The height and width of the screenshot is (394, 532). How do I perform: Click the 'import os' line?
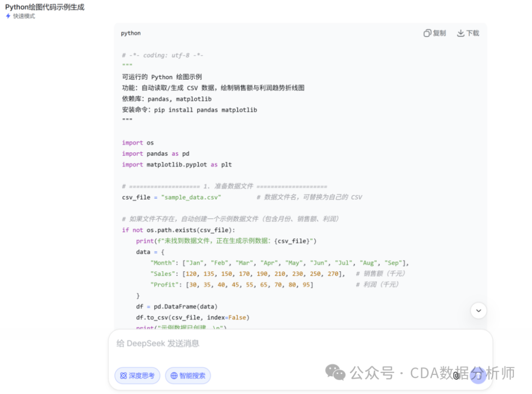click(138, 143)
